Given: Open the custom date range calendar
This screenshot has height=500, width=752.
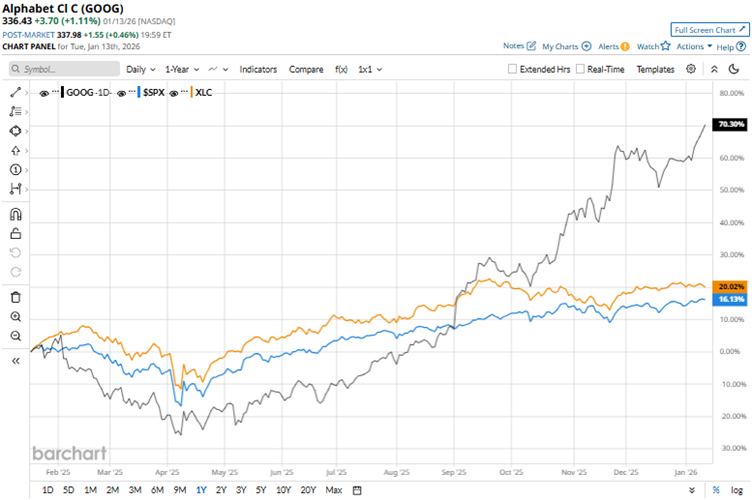Looking at the screenshot, I should pyautogui.click(x=357, y=490).
